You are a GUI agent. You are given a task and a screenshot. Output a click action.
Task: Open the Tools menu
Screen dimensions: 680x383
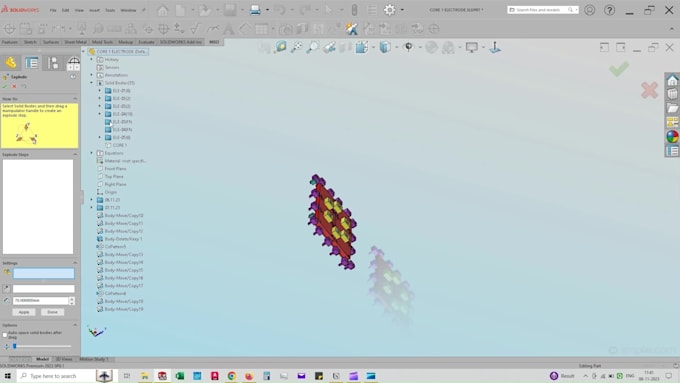[110, 10]
